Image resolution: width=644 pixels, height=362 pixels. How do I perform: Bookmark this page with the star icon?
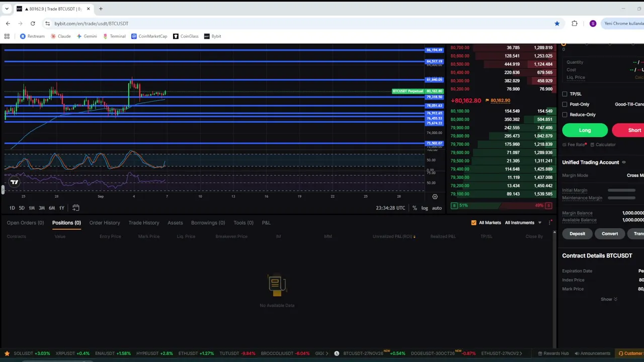tap(557, 23)
